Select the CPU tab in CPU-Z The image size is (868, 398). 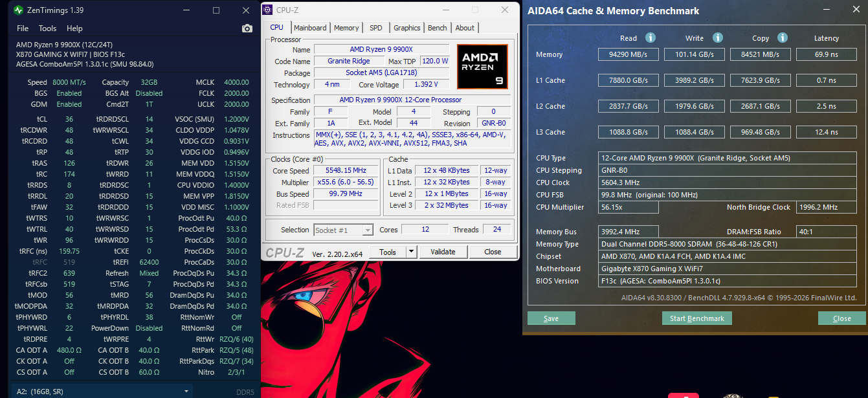tap(276, 27)
